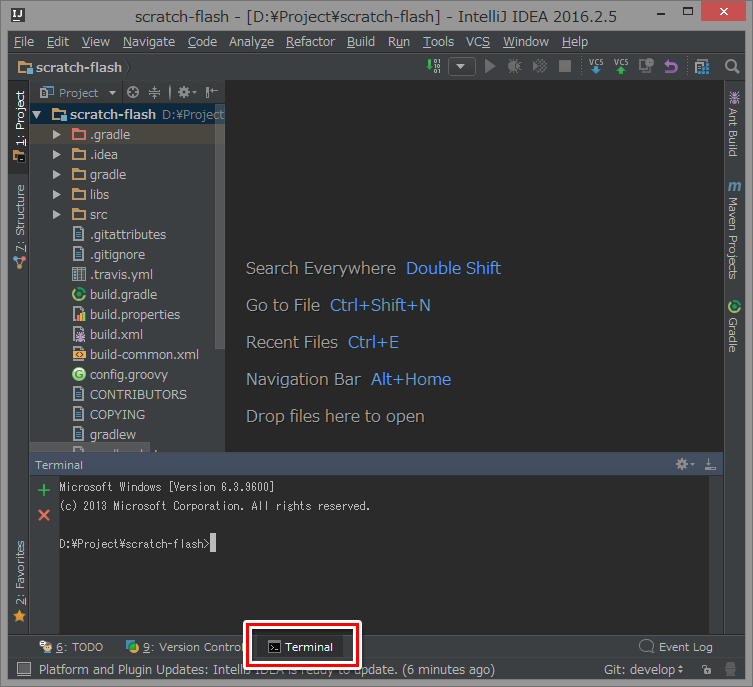Open the VCS menu
Viewport: 753px width, 687px height.
coord(478,42)
